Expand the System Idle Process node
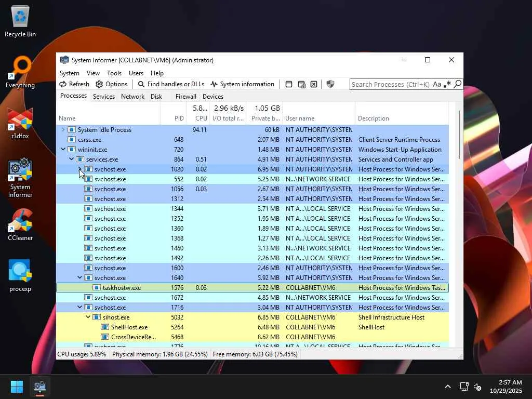 63,129
